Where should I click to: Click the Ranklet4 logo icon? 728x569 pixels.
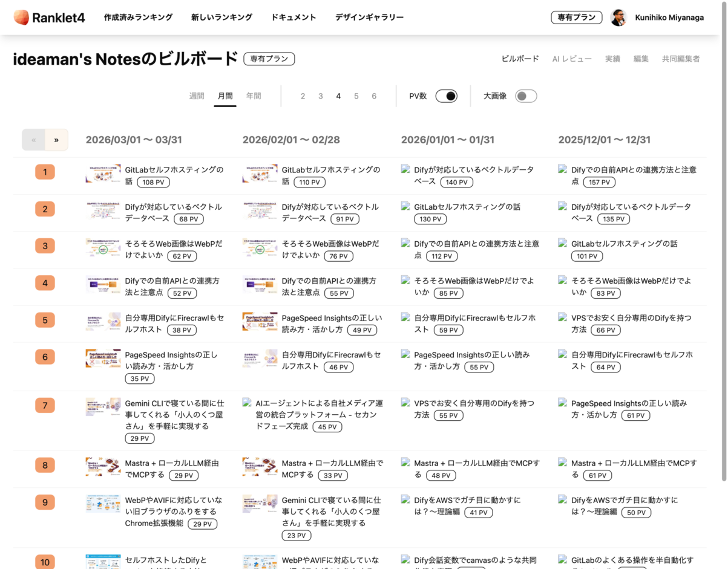(x=21, y=18)
